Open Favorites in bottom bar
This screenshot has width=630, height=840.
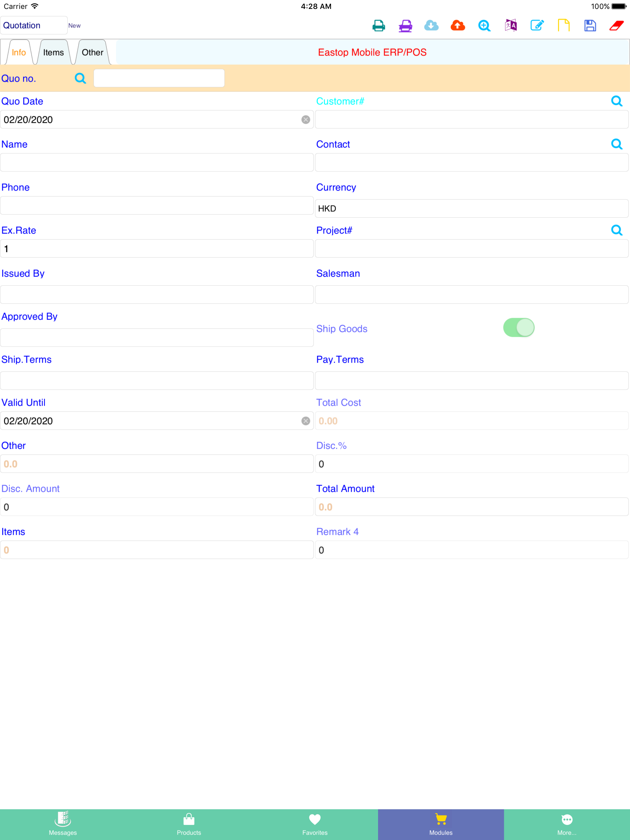click(x=315, y=824)
